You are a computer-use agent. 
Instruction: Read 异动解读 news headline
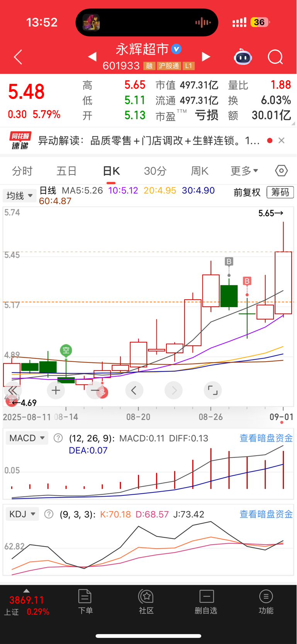click(149, 140)
